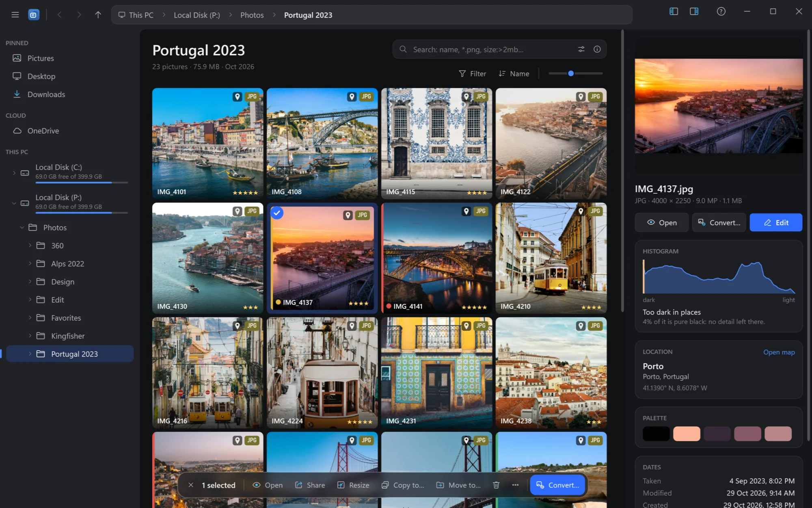The width and height of the screenshot is (812, 508).
Task: Click the blue Edit button
Action: click(x=776, y=222)
